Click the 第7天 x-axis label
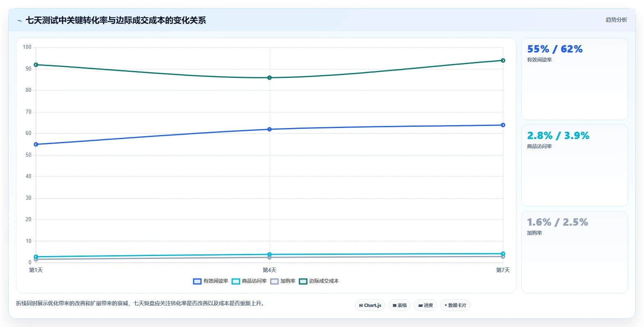The height and width of the screenshot is (327, 644). point(503,270)
